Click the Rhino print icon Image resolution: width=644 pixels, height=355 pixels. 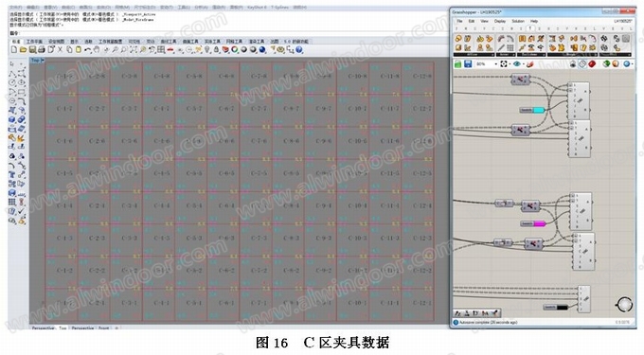click(x=42, y=49)
